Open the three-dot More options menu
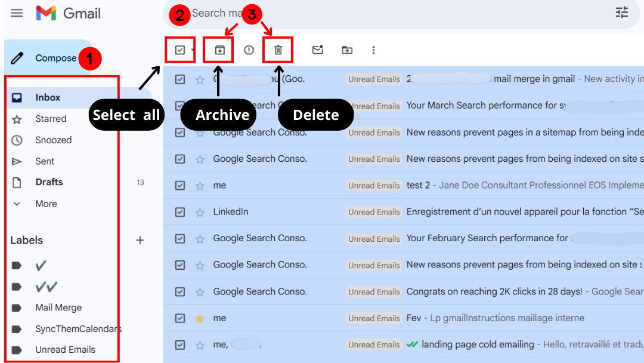 coord(373,50)
